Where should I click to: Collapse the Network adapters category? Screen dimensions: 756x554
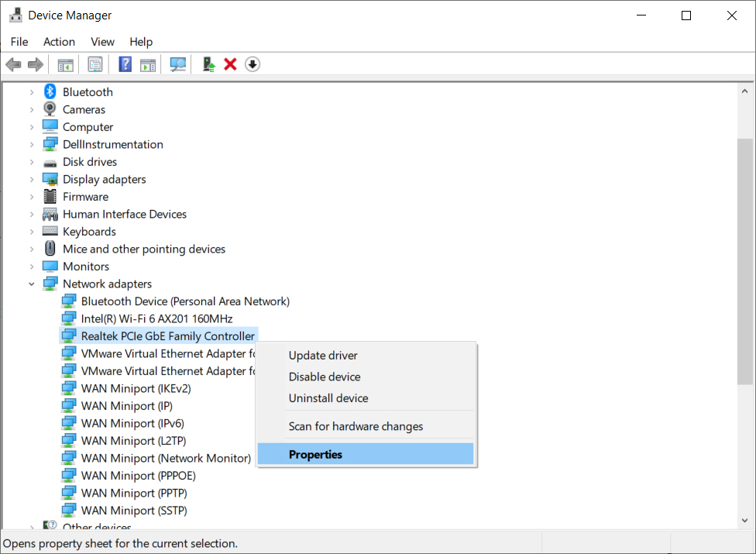pyautogui.click(x=32, y=284)
